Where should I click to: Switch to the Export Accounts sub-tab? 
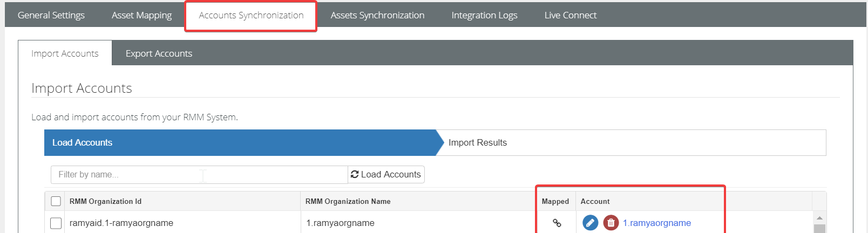(x=159, y=53)
